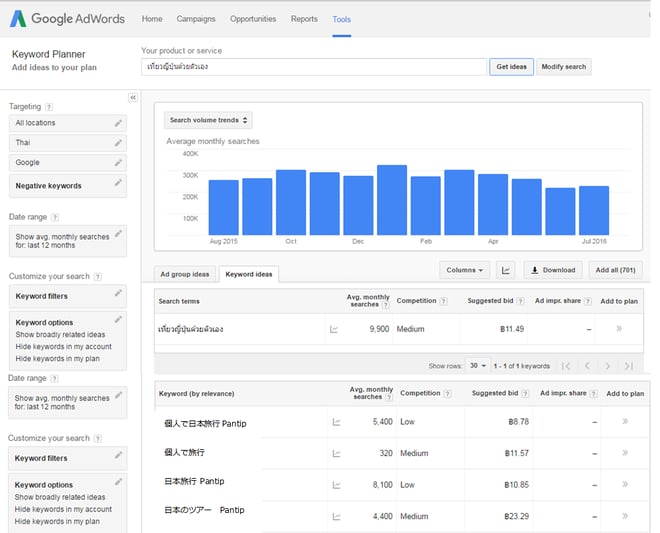Screen dimensions: 660x533
Task: Open Competition help icon in Search terms header
Action: (443, 301)
